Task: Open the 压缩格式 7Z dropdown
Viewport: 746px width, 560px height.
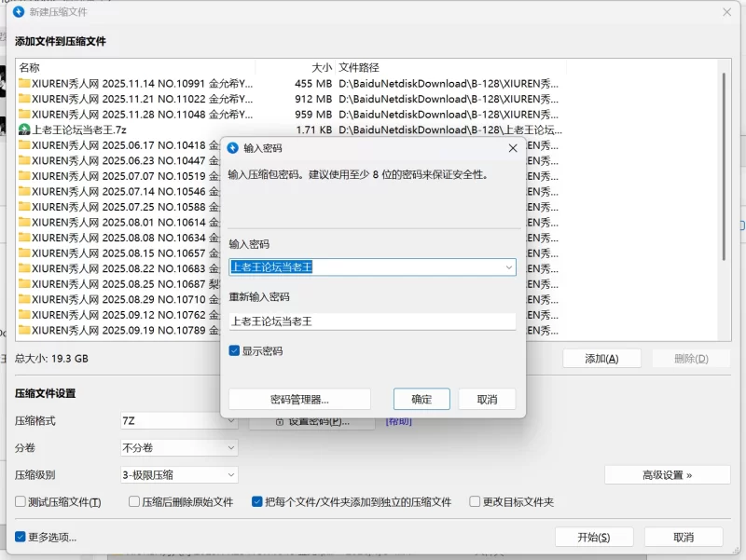Action: click(179, 421)
